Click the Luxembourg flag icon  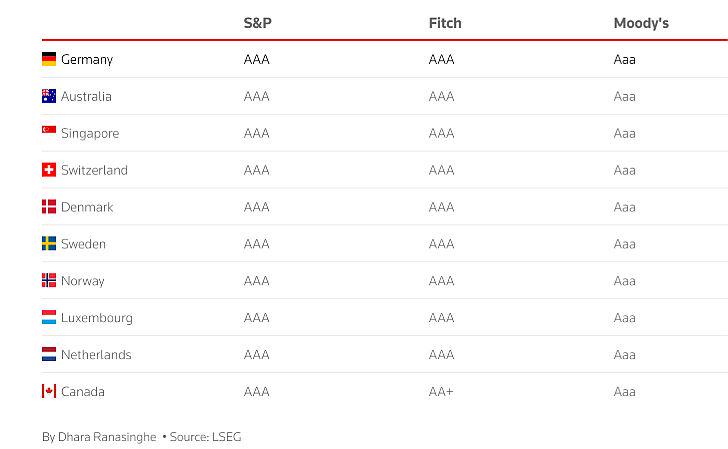[x=49, y=318]
